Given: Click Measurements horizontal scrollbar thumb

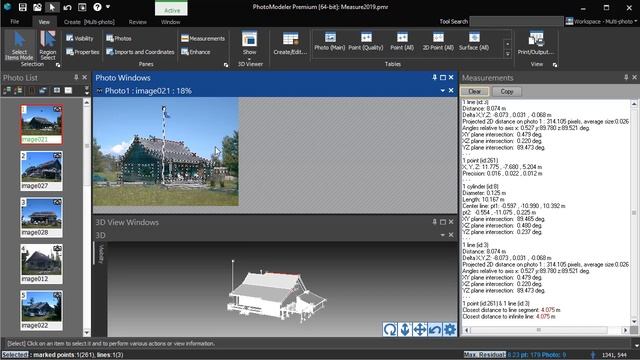Looking at the screenshot, I should tap(539, 330).
